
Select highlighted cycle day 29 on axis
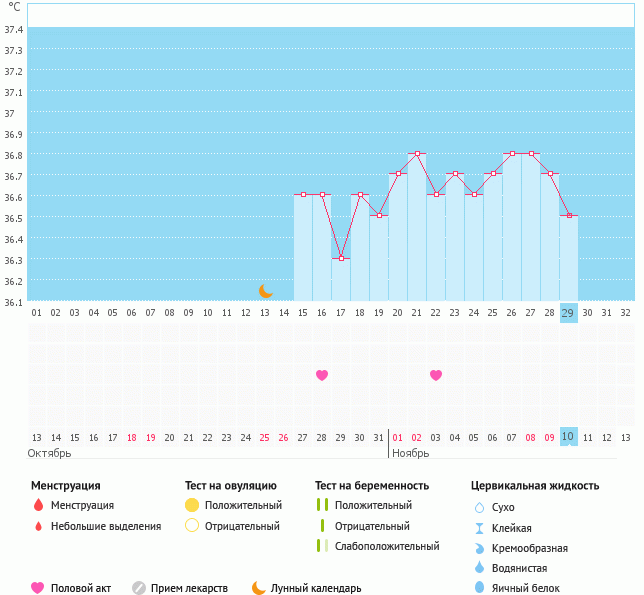569,312
